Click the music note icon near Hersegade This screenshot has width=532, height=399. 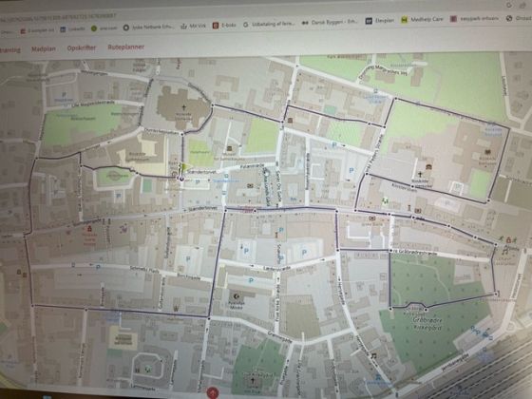(374, 355)
